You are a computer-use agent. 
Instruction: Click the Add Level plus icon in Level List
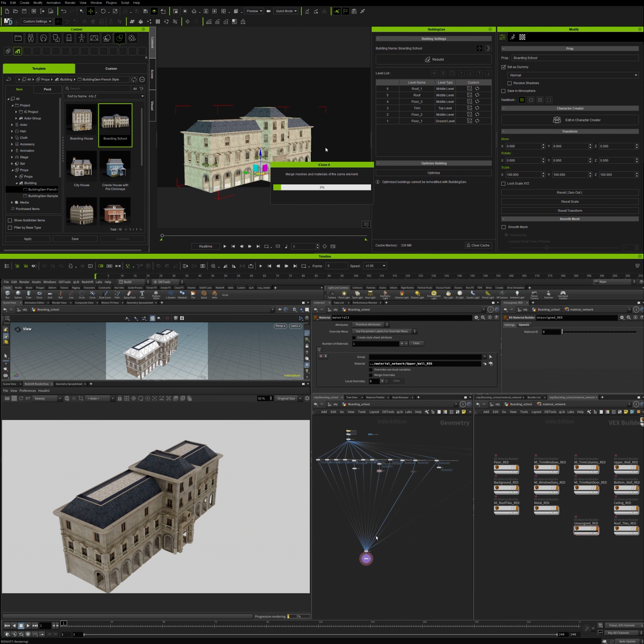click(434, 73)
